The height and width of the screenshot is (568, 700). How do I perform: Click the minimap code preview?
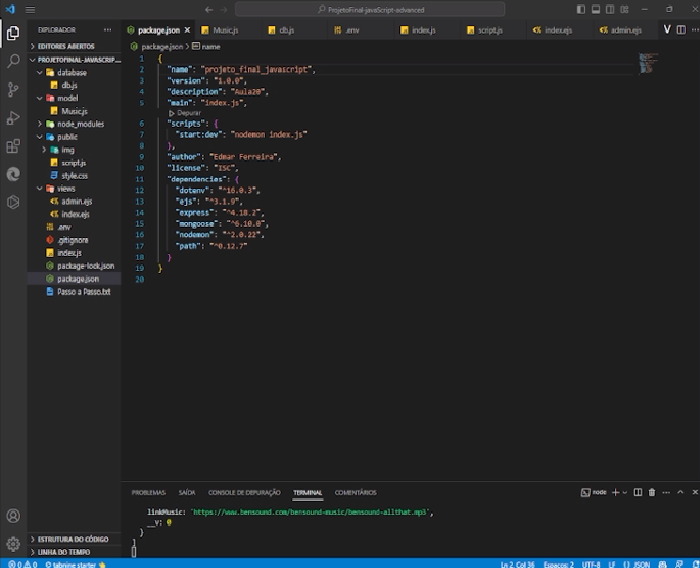[x=648, y=64]
